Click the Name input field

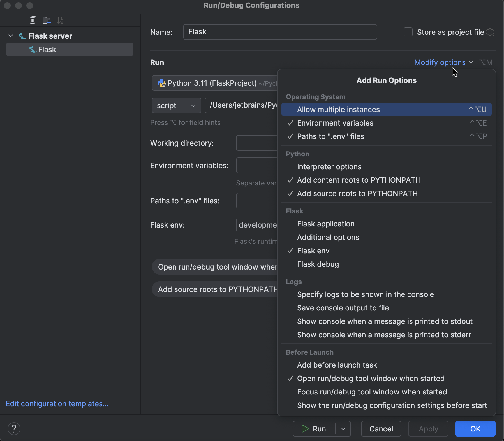280,32
